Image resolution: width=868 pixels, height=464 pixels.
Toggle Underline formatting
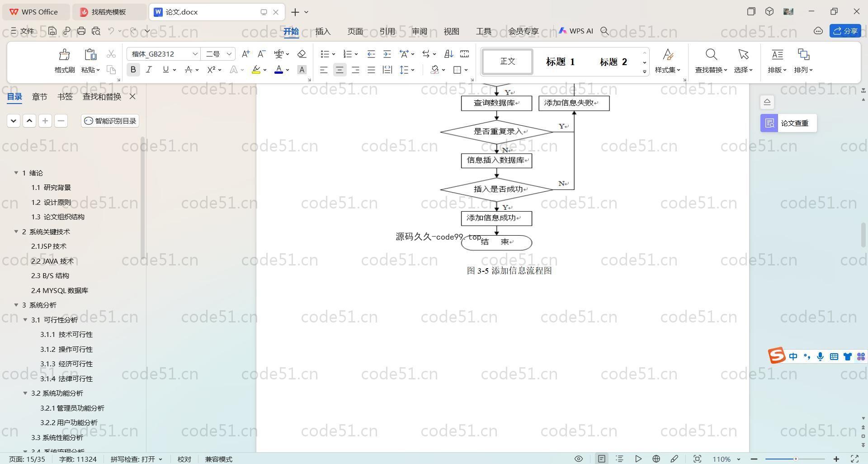[165, 70]
